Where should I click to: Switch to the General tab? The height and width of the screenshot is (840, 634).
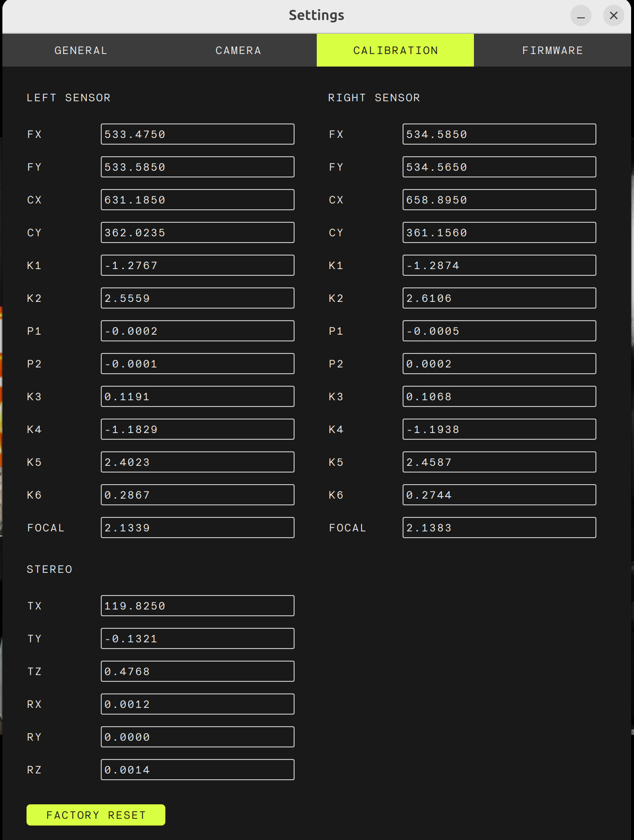[x=81, y=51]
